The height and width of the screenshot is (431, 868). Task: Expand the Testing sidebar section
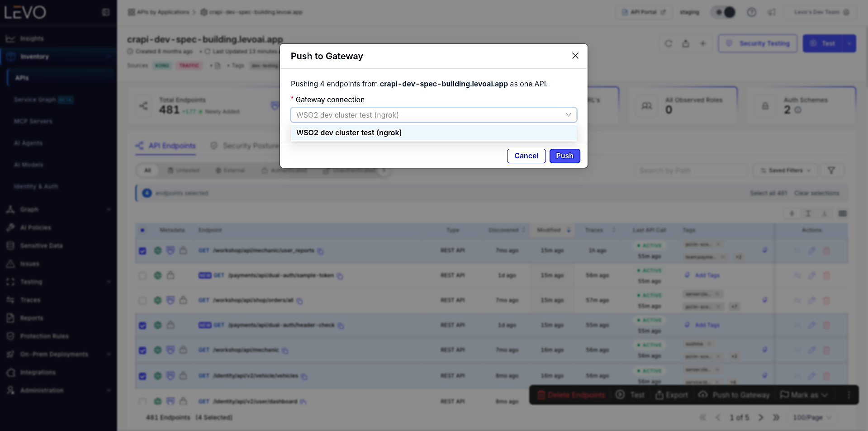pyautogui.click(x=58, y=282)
